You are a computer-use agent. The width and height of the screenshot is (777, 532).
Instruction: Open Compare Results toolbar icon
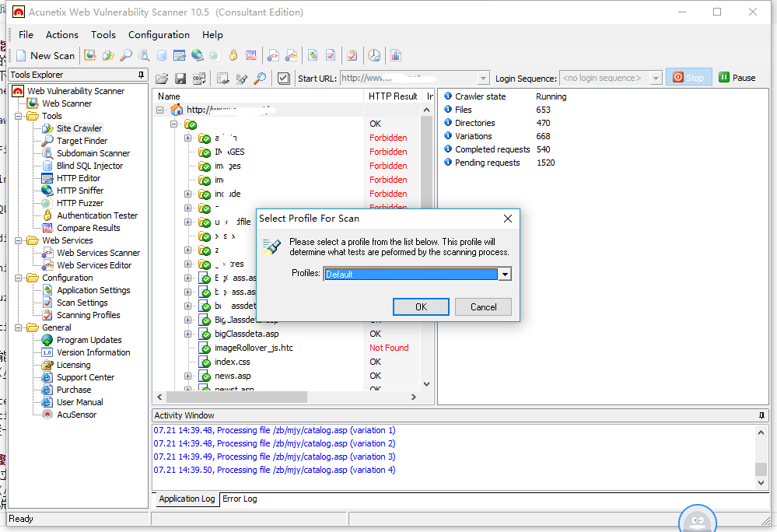251,55
